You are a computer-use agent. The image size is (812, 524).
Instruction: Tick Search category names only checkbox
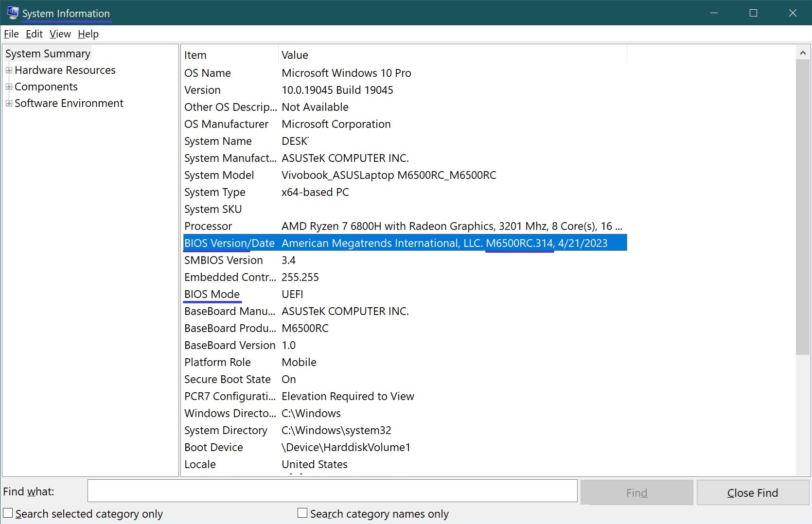tap(302, 513)
